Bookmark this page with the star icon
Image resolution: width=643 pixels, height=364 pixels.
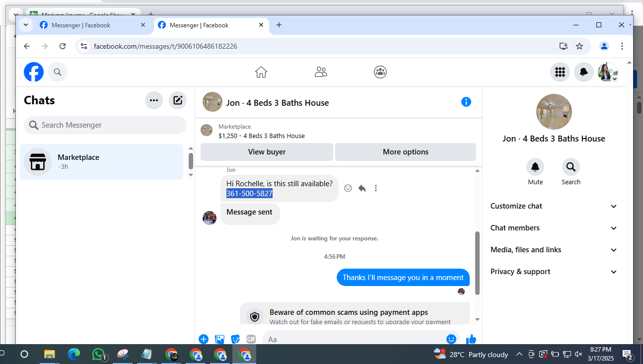click(579, 46)
